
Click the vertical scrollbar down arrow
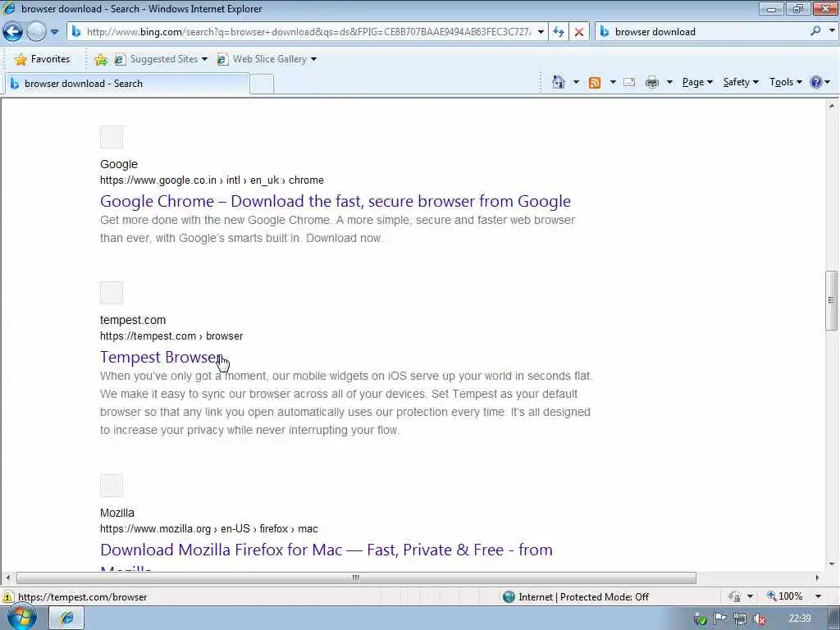[832, 564]
